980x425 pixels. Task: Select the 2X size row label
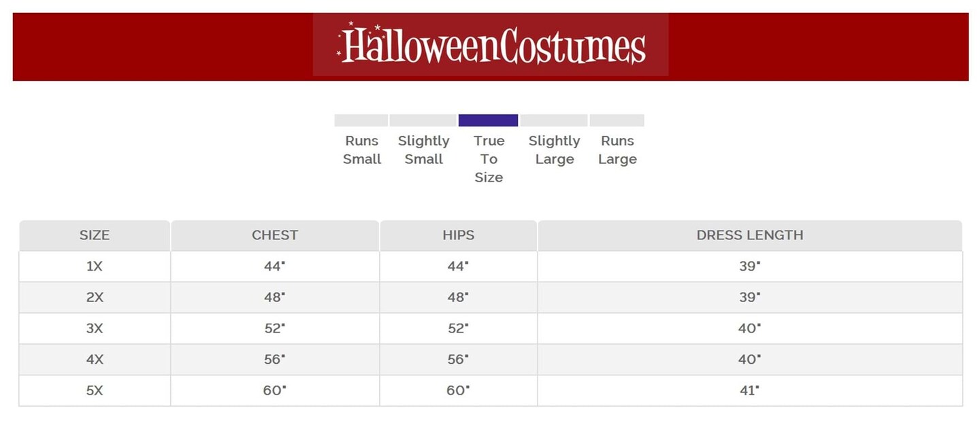tap(95, 298)
